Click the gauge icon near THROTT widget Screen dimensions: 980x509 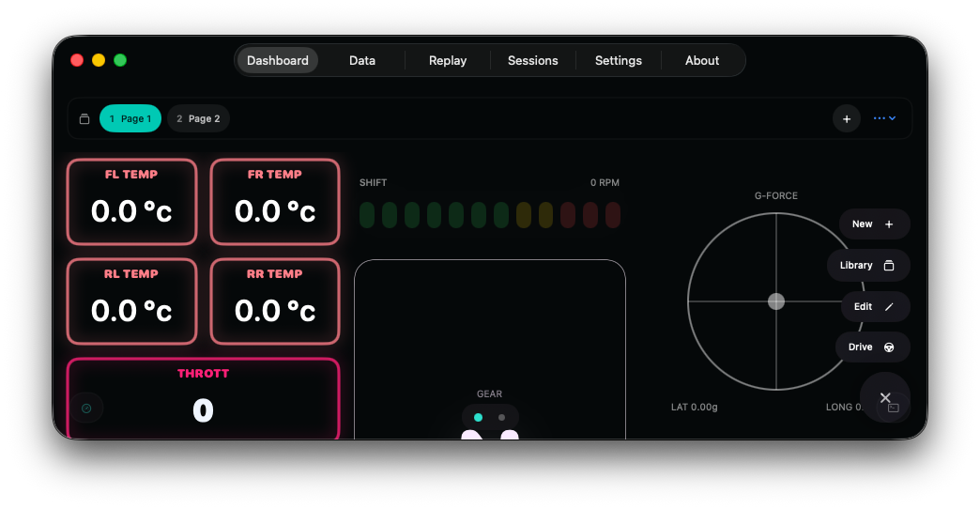[x=86, y=409]
